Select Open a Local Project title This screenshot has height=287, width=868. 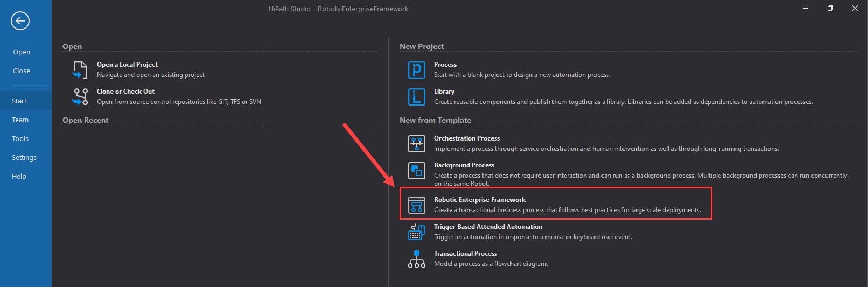127,65
